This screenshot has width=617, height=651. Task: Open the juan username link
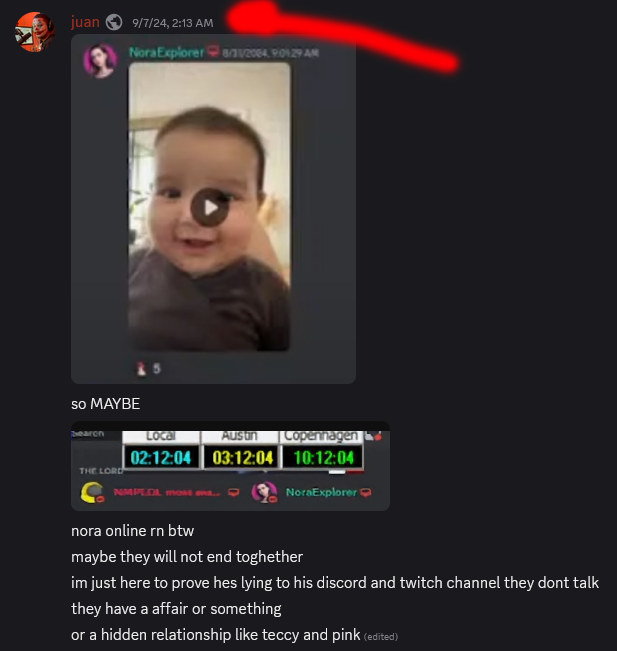pos(85,22)
